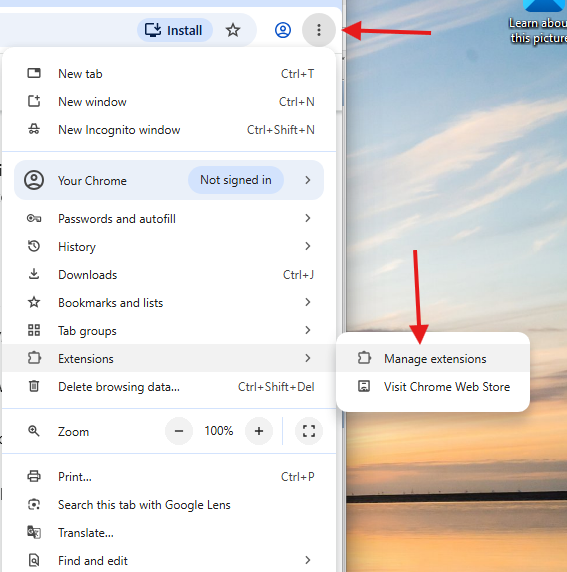Screen dimensions: 567x572
Task: Click the 100% zoom level value
Action: pos(219,431)
